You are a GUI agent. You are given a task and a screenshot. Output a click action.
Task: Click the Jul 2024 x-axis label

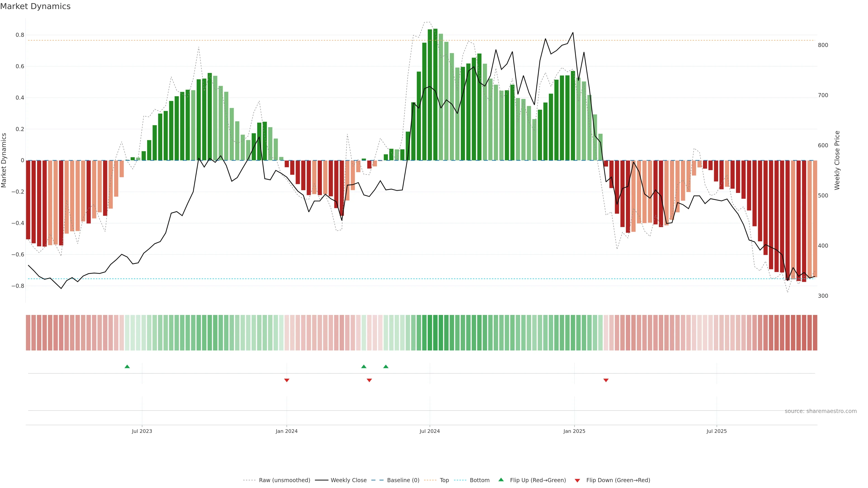[x=430, y=431]
